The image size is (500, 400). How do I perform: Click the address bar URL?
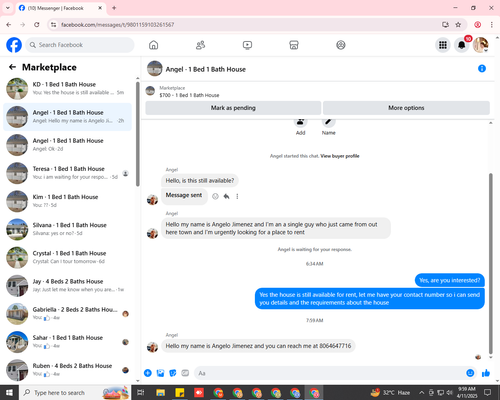coord(118,25)
